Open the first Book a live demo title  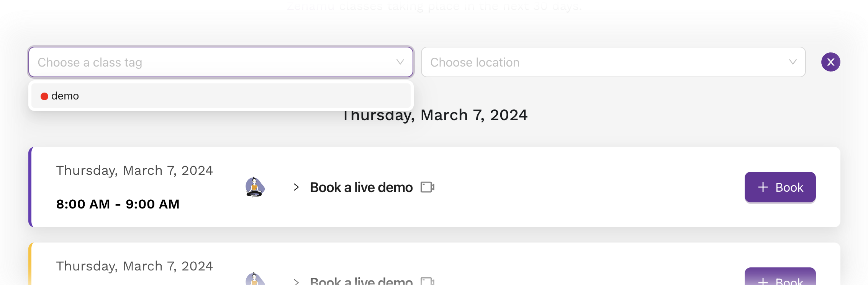pyautogui.click(x=361, y=187)
